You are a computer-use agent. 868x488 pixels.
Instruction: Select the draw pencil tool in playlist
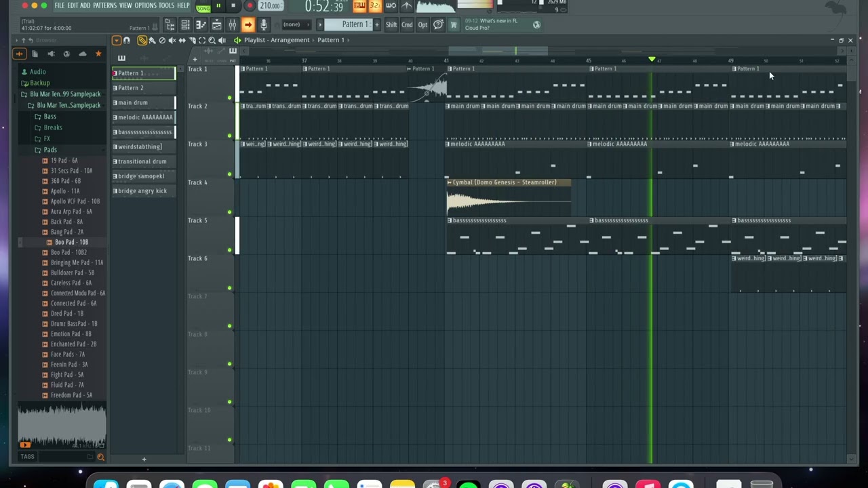(x=142, y=41)
